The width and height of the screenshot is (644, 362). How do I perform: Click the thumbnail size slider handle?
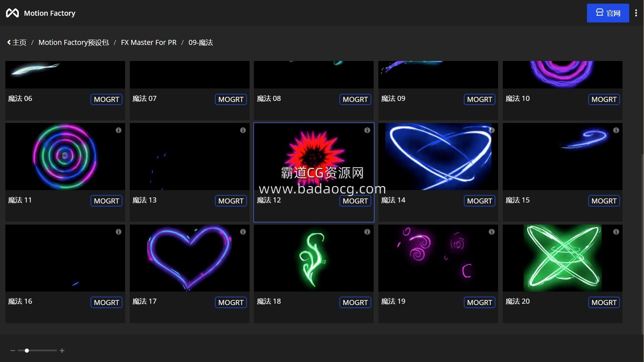(x=27, y=351)
